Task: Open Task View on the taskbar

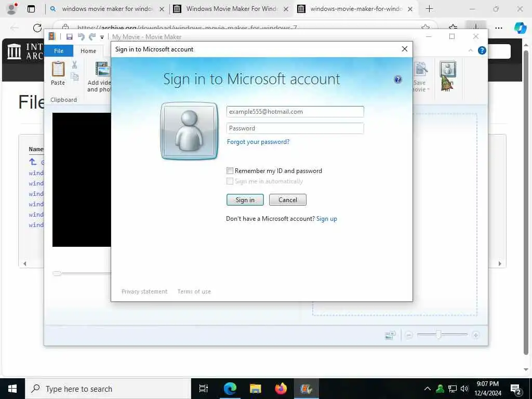Action: click(204, 389)
